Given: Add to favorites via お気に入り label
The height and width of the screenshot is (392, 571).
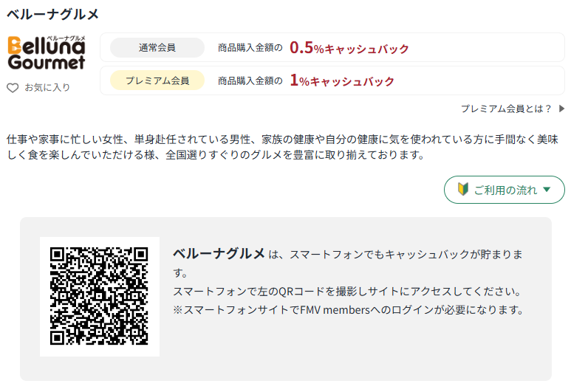Looking at the screenshot, I should pos(47,88).
